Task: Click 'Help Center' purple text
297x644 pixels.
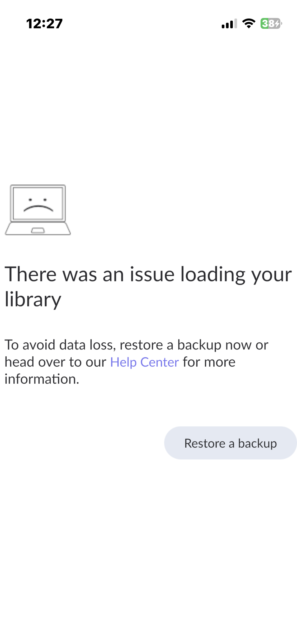Action: point(144,362)
